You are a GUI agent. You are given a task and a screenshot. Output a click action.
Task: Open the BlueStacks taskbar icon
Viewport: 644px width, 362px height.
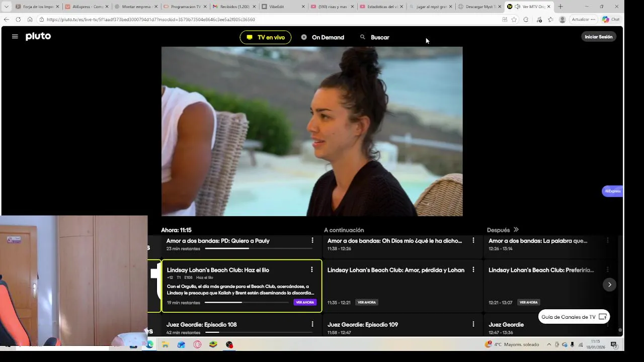[x=213, y=345]
